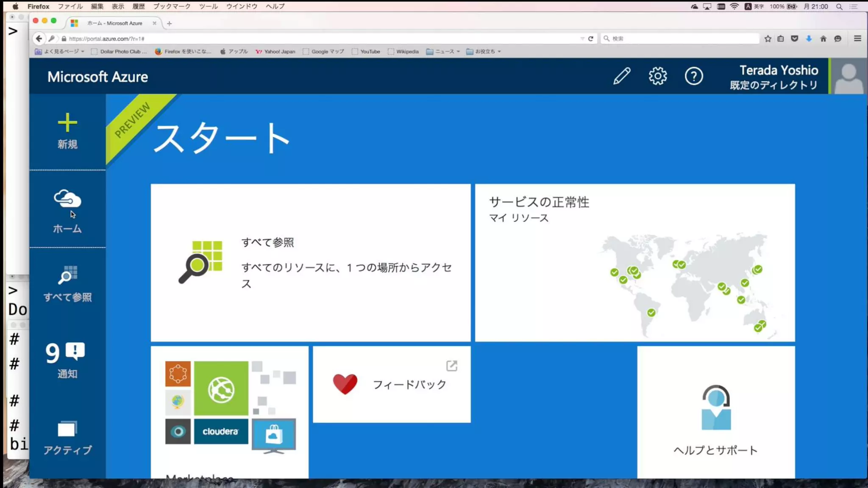Click the Pocket icon in toolbar
The width and height of the screenshot is (868, 488).
795,39
